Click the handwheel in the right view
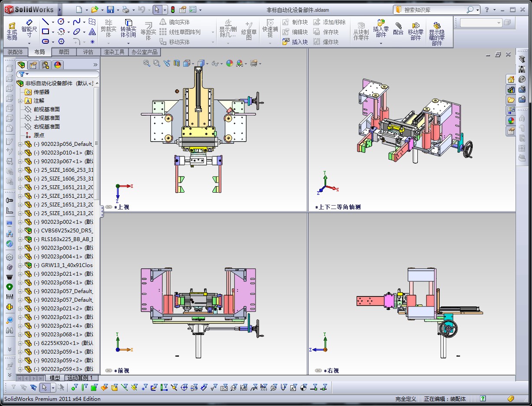This screenshot has height=406, width=532. point(448,329)
